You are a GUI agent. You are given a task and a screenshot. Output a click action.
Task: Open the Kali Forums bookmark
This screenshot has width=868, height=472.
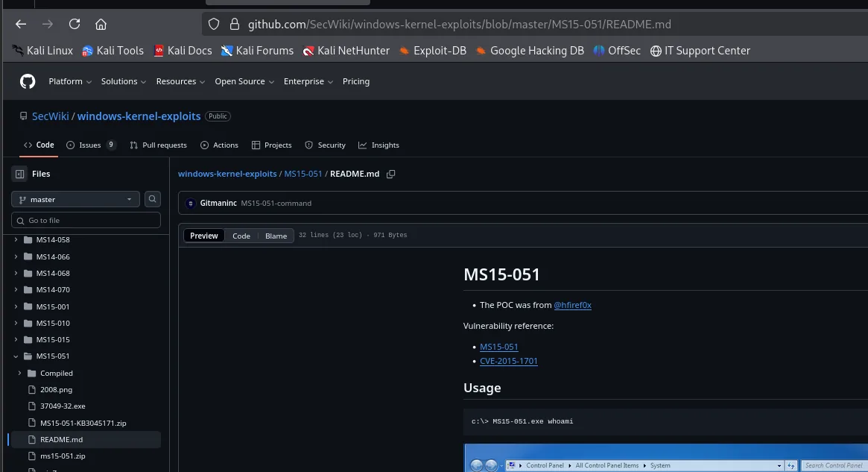[257, 51]
